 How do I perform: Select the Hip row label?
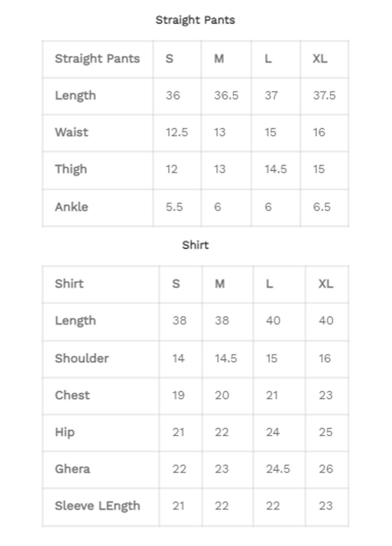64,432
